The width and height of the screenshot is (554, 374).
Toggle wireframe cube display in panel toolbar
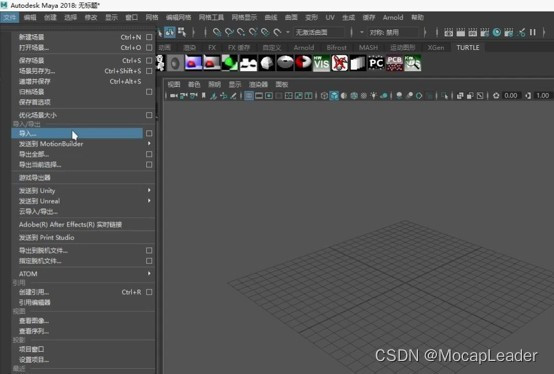[x=324, y=96]
